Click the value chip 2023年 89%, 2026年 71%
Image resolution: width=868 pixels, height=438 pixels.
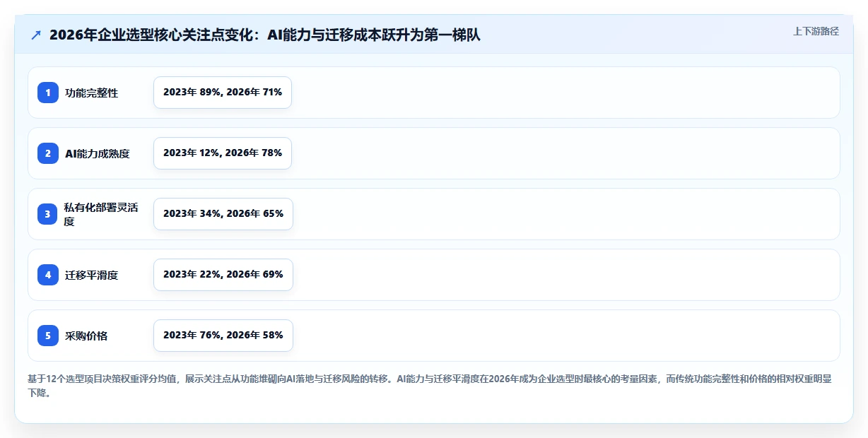pyautogui.click(x=223, y=93)
